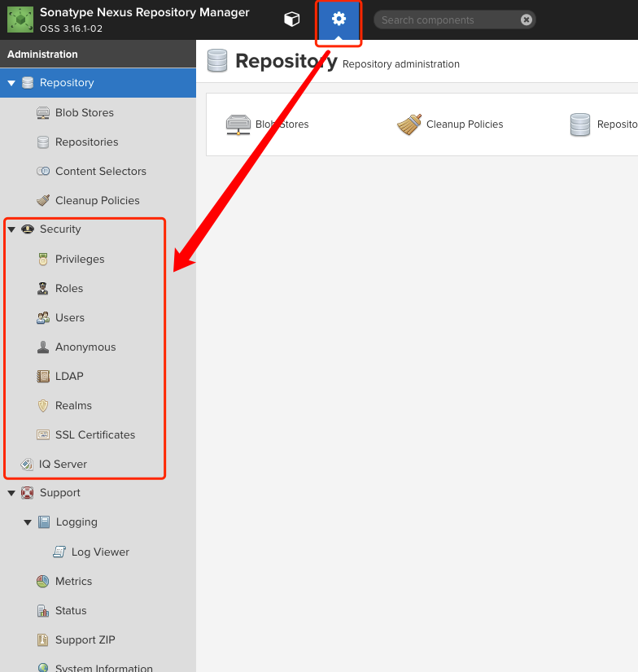Open the Log Viewer
The width and height of the screenshot is (638, 672).
tap(100, 552)
